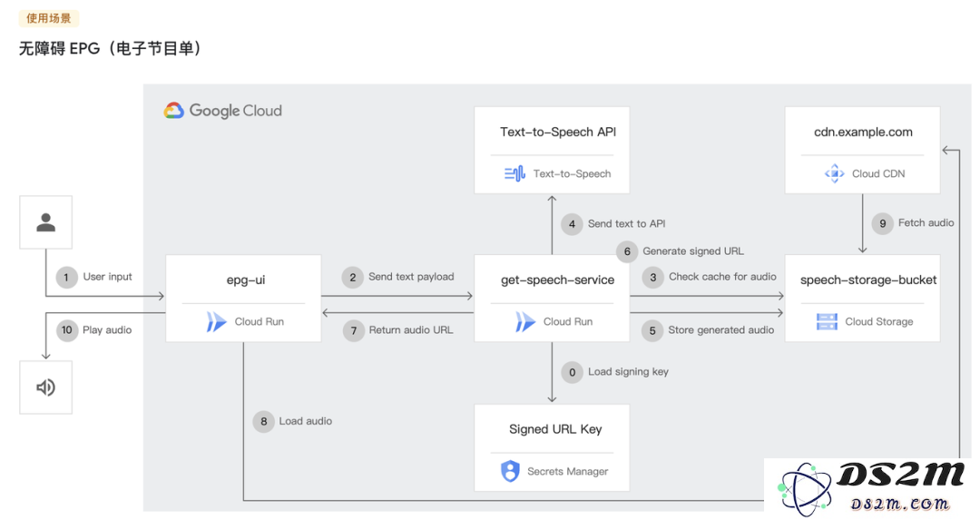Image resolution: width=980 pixels, height=520 pixels.
Task: Click the "User input" label
Action: pos(107,277)
